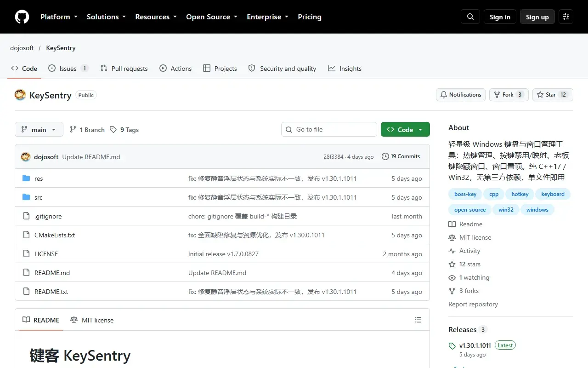Click the boss-key topic tag

465,194
